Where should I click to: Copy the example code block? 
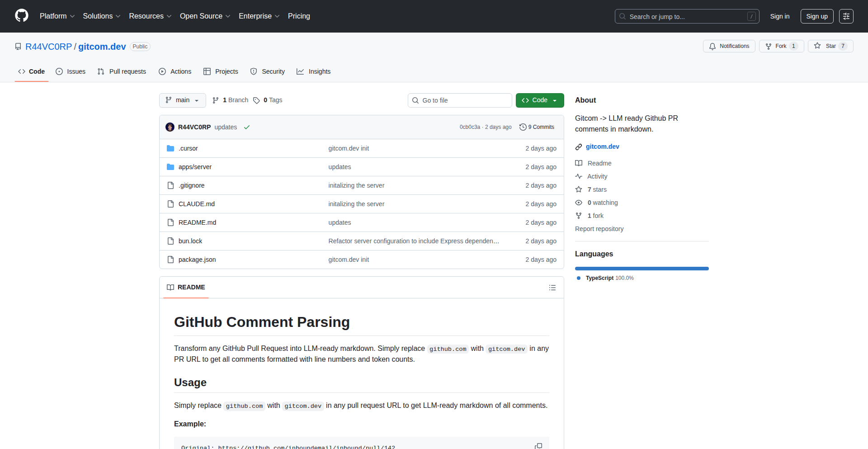(x=538, y=446)
